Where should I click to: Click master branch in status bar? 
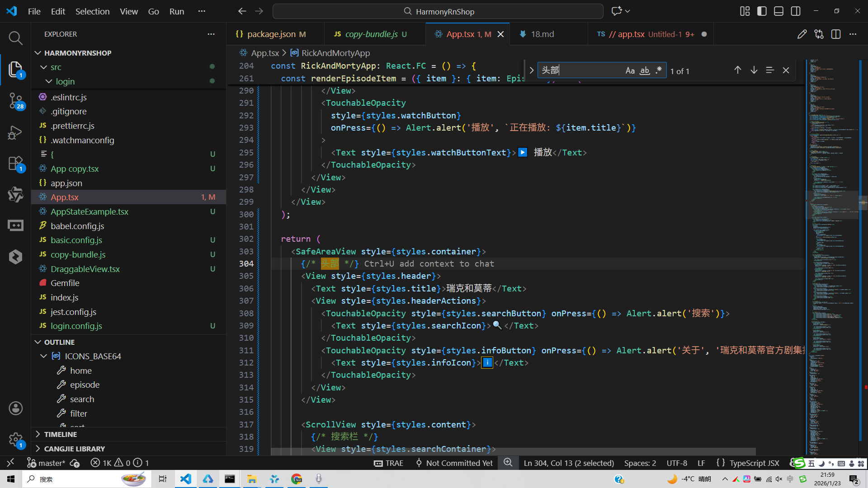[47, 463]
